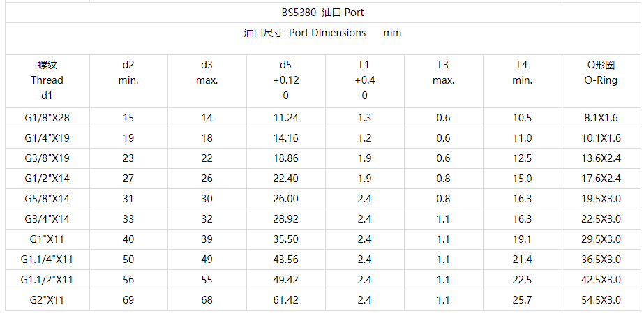Click the 25.7 L4 value
Image resolution: width=644 pixels, height=314 pixels.
coord(523,300)
